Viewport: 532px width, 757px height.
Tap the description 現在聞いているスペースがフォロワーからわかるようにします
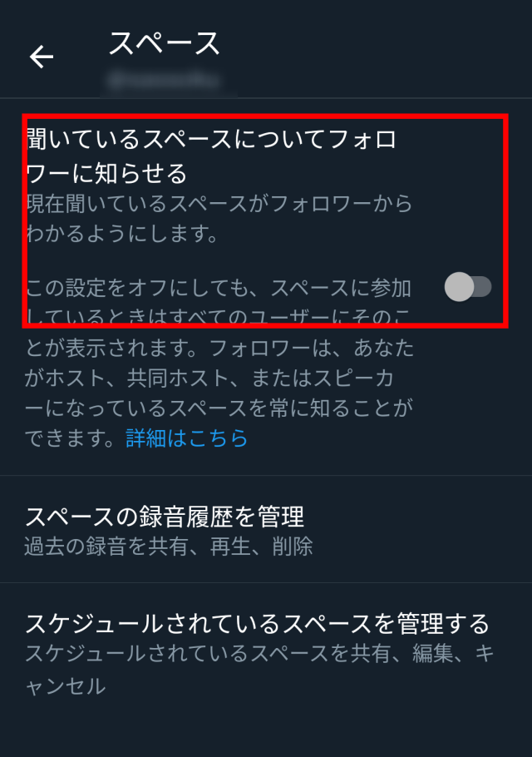[x=219, y=218]
